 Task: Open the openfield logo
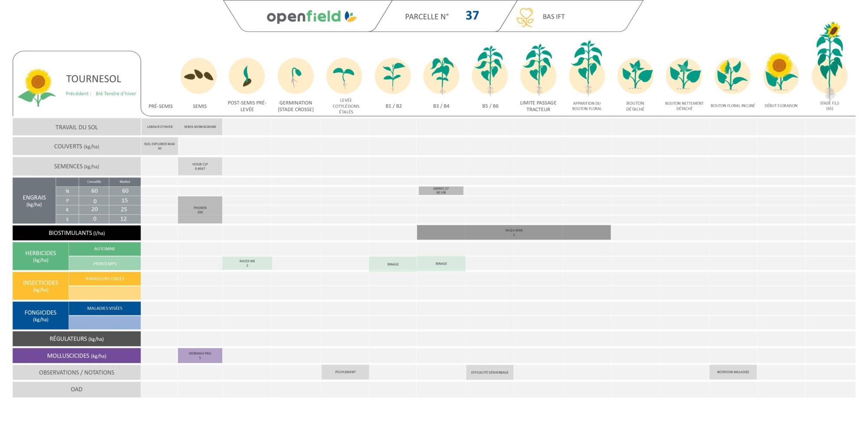tap(311, 16)
